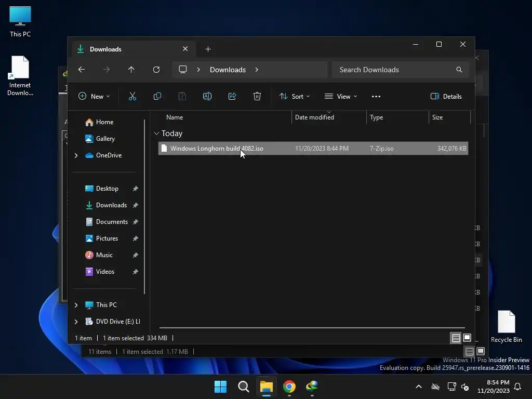Select the Internet Download shortcut on the desktop
The height and width of the screenshot is (399, 532).
(20, 76)
